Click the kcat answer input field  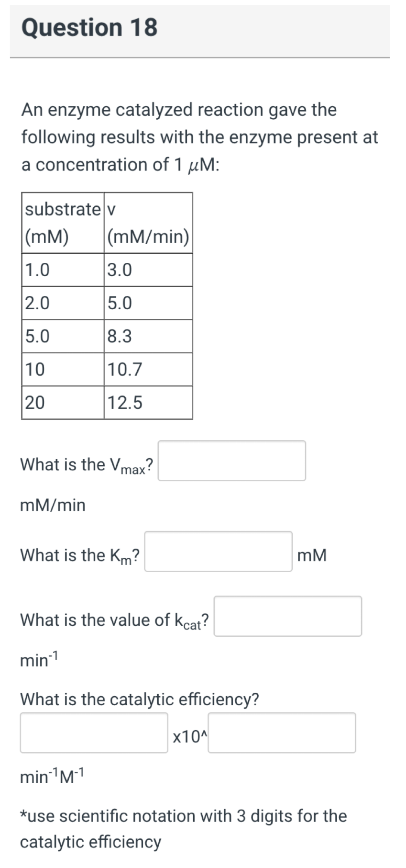[287, 617]
